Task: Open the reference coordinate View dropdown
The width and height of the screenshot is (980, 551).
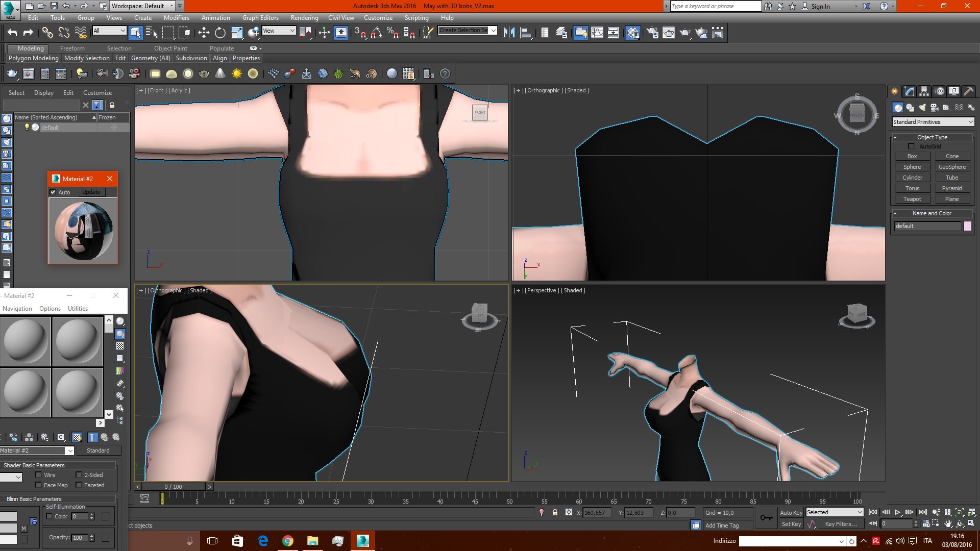Action: tap(279, 31)
